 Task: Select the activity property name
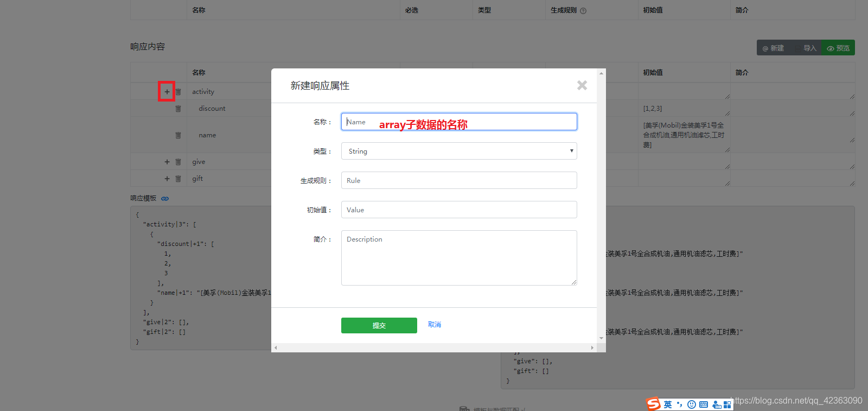[203, 92]
